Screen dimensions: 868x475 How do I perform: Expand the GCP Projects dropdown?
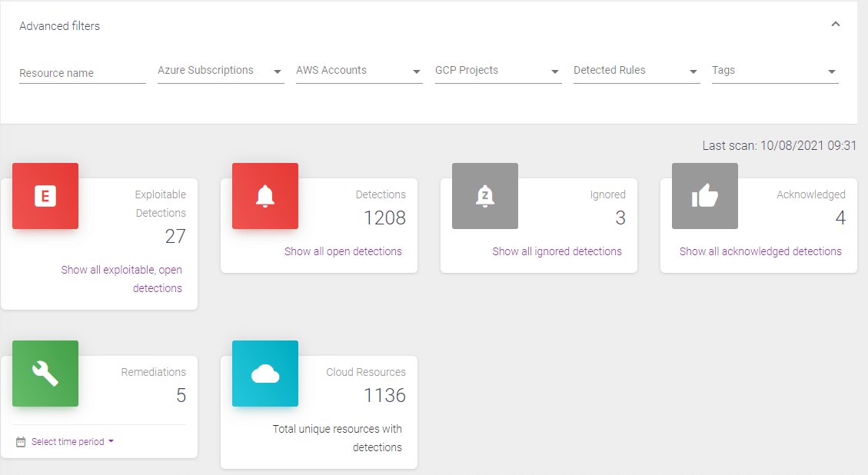coord(554,70)
